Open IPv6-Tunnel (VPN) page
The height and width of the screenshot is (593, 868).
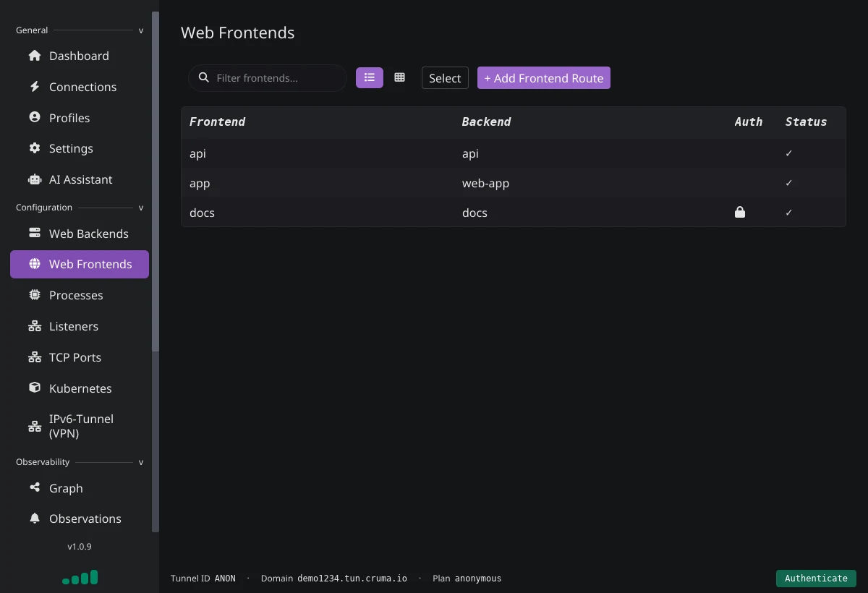[80, 426]
